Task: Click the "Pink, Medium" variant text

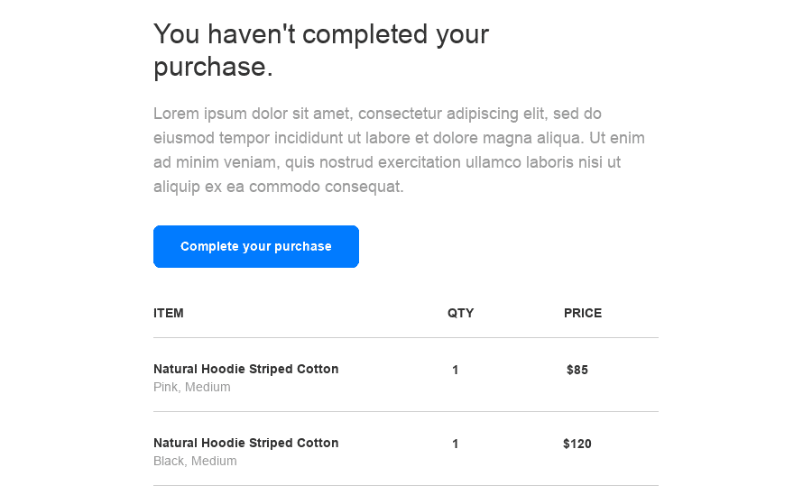Action: (192, 388)
